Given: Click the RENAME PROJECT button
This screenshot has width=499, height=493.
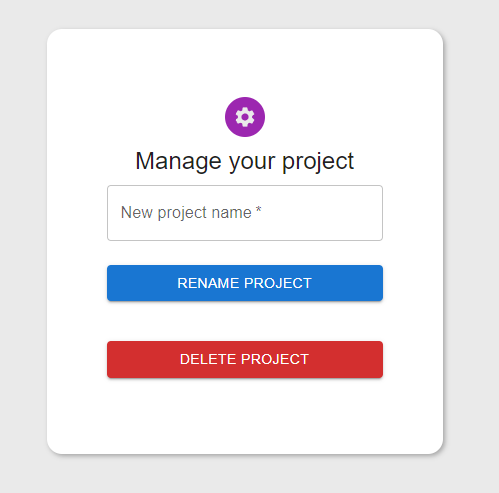Looking at the screenshot, I should (x=245, y=283).
